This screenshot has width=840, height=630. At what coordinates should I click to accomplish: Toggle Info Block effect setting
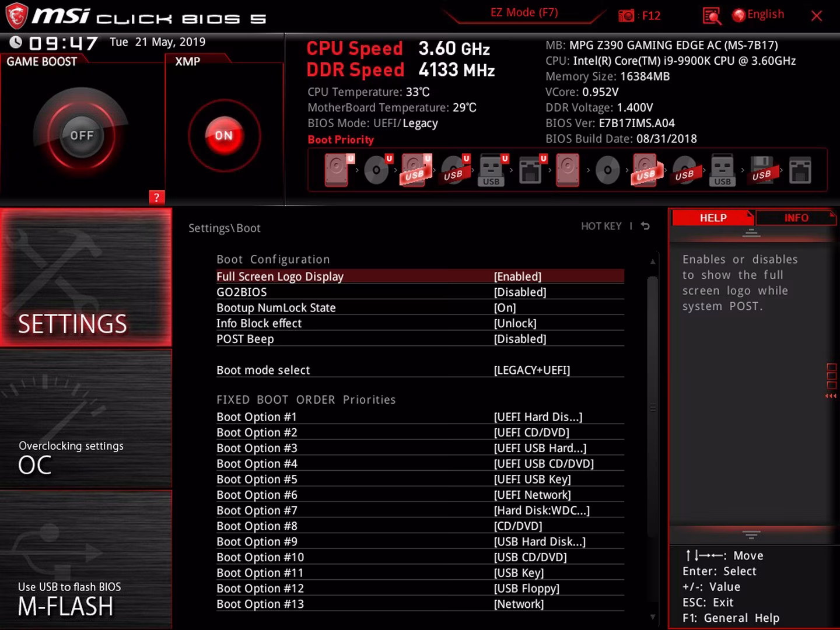[x=420, y=323]
